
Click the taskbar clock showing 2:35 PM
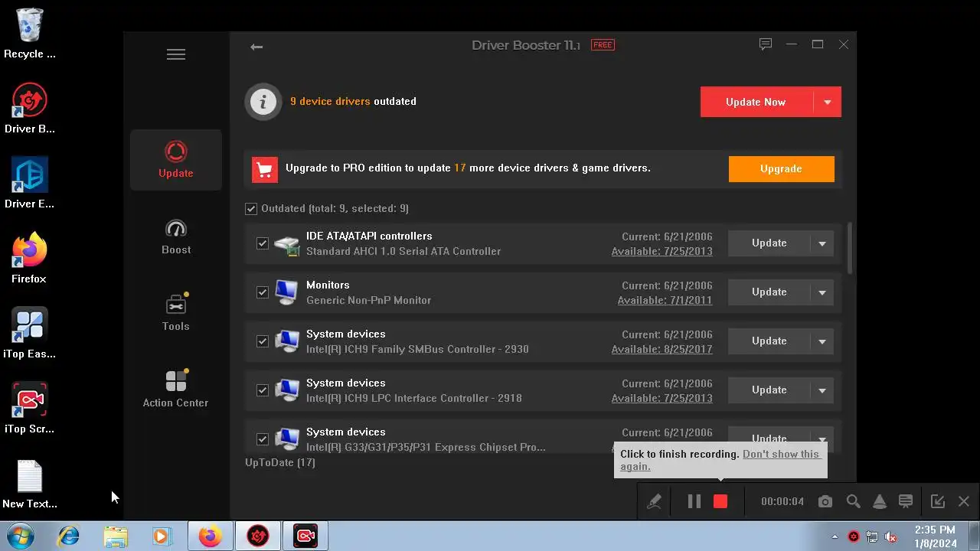coord(935,536)
